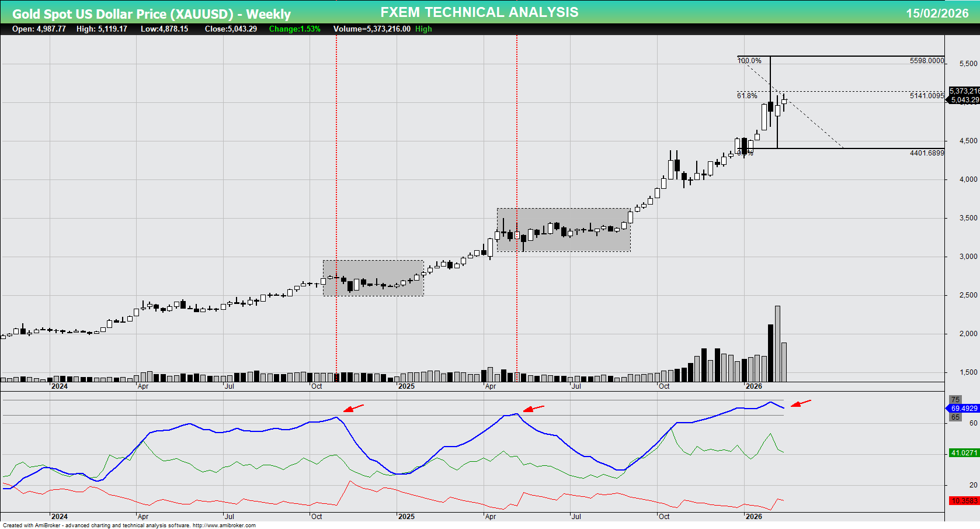Viewport: 980px width, 529px height.
Task: Toggle the High volume indicator label
Action: pyautogui.click(x=423, y=29)
